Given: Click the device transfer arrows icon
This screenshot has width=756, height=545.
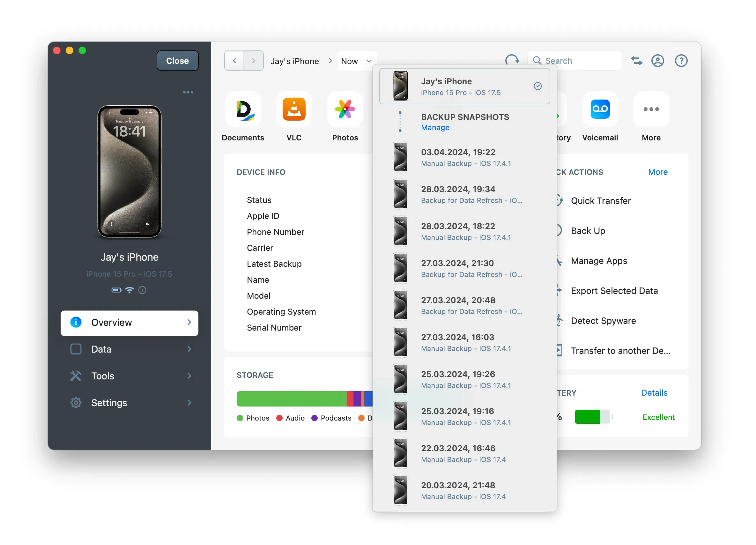Looking at the screenshot, I should 636,60.
